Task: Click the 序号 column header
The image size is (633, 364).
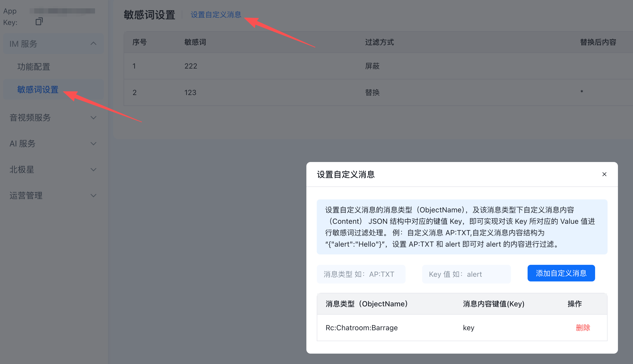Action: click(x=140, y=42)
